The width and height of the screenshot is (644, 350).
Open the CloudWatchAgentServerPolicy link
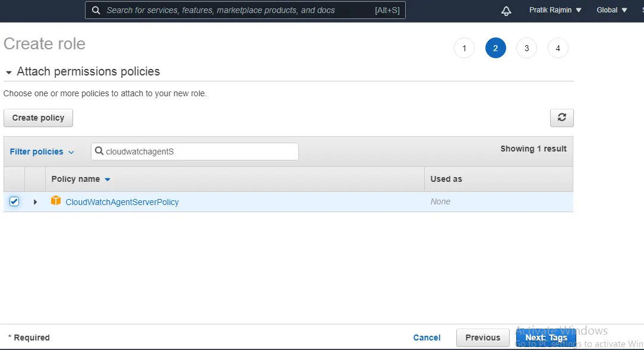coord(122,202)
